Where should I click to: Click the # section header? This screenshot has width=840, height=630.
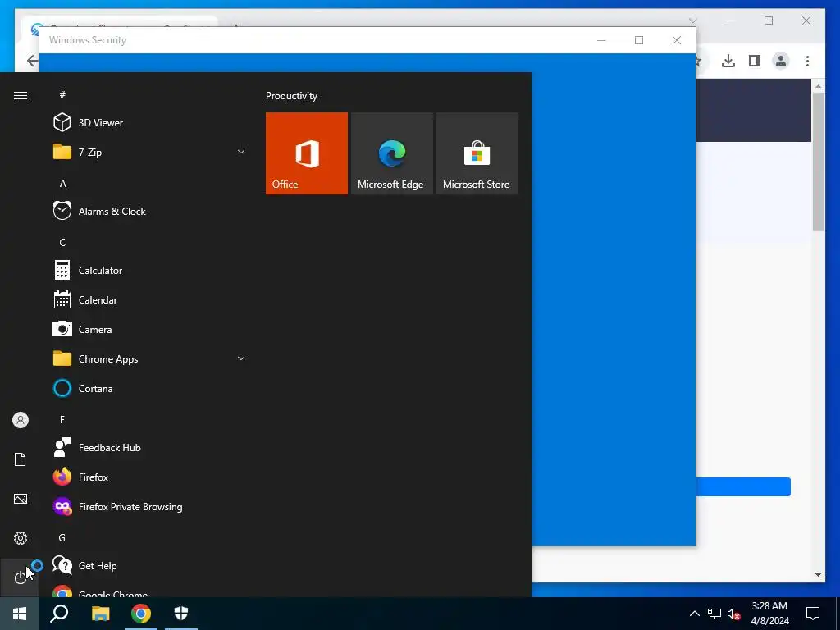pos(62,94)
